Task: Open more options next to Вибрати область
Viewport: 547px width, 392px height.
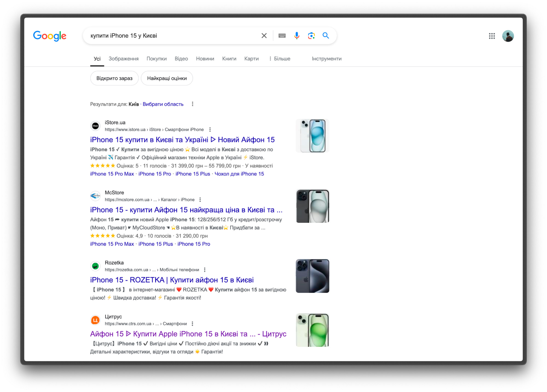Action: [x=193, y=104]
